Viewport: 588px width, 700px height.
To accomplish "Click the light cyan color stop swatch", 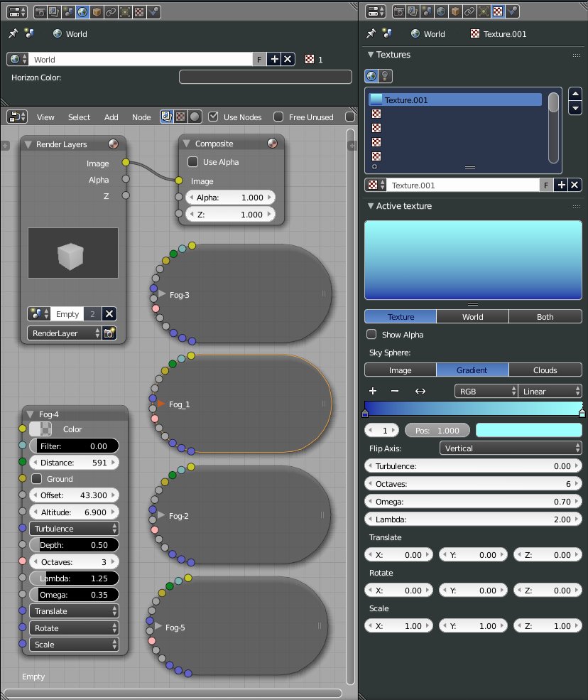I will click(x=528, y=431).
